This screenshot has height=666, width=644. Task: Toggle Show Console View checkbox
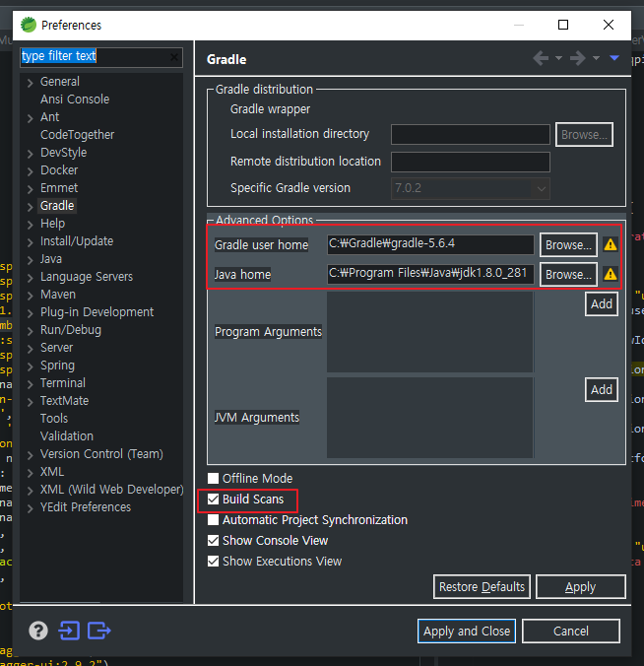[213, 540]
